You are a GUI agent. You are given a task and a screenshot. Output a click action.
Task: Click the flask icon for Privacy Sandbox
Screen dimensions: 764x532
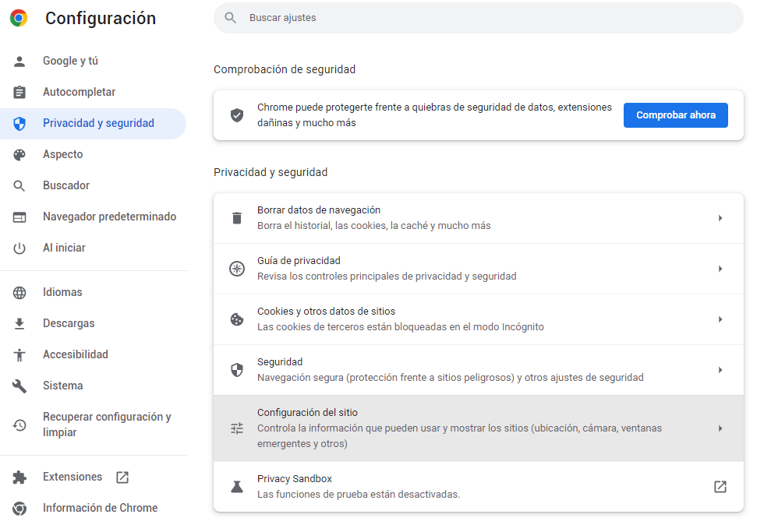point(237,487)
